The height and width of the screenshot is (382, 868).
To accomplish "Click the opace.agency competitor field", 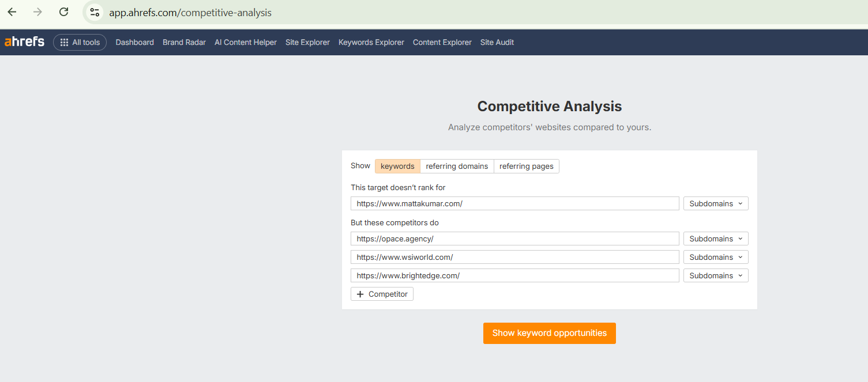I will [515, 239].
